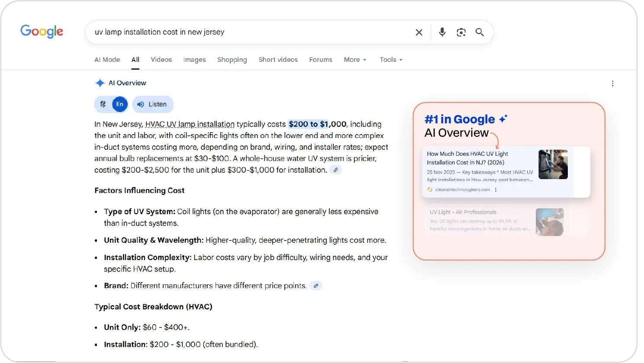Select the En language toggle
The width and height of the screenshot is (644, 363).
(x=120, y=104)
